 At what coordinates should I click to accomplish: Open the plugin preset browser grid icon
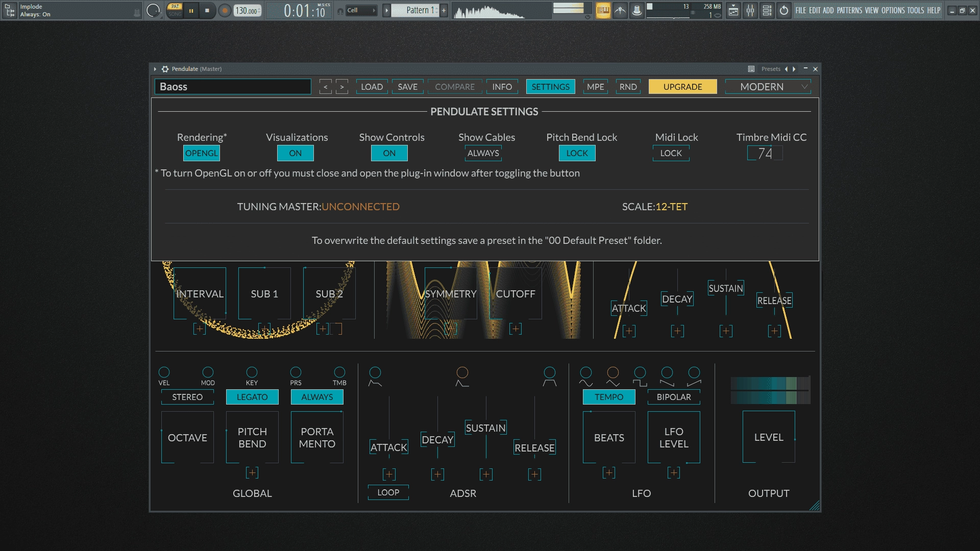point(750,68)
